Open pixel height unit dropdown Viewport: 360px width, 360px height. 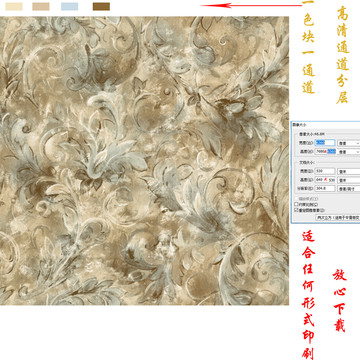point(349,152)
